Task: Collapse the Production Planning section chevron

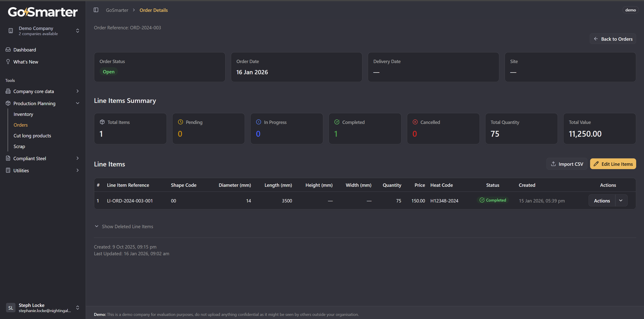Action: pyautogui.click(x=77, y=103)
